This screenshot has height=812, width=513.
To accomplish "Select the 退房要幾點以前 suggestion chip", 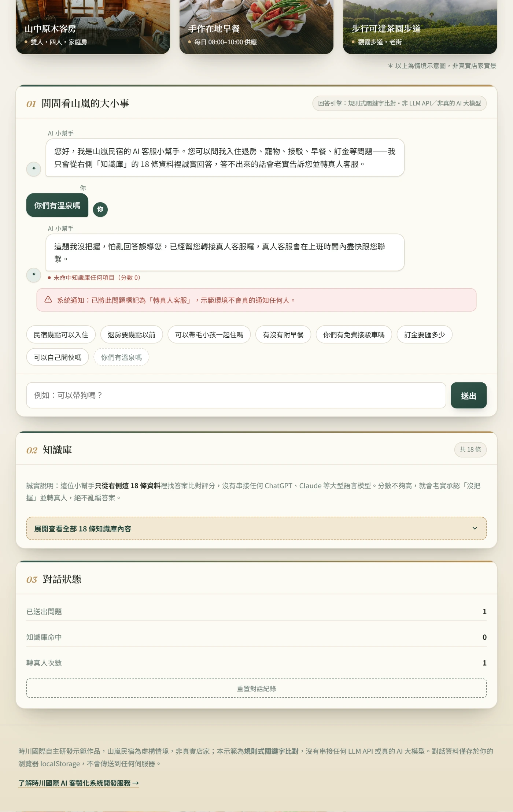I will (132, 335).
